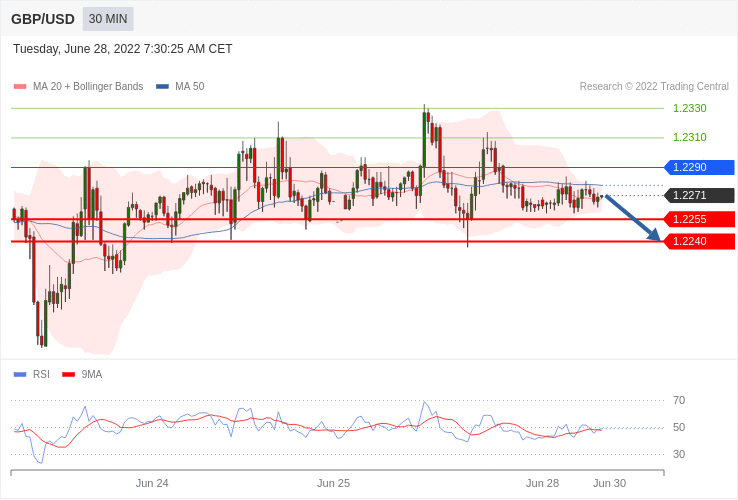Click the 30 MIN timeframe badge
This screenshot has width=738, height=500.
click(x=108, y=19)
